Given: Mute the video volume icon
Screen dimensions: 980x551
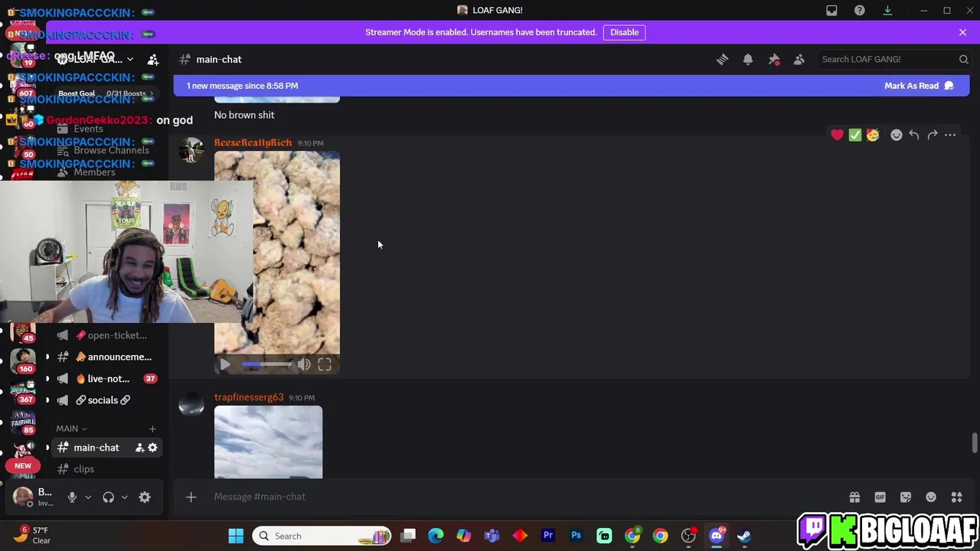Looking at the screenshot, I should click(304, 365).
